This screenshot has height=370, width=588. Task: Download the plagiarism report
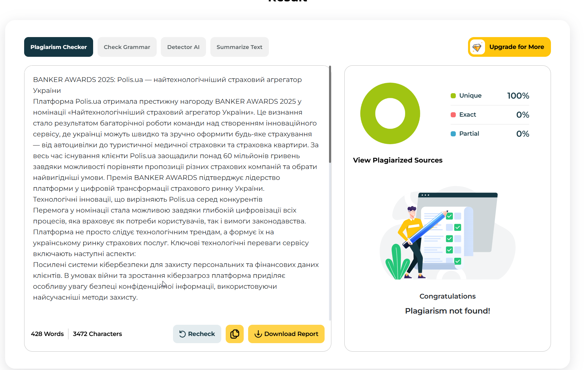tap(286, 334)
